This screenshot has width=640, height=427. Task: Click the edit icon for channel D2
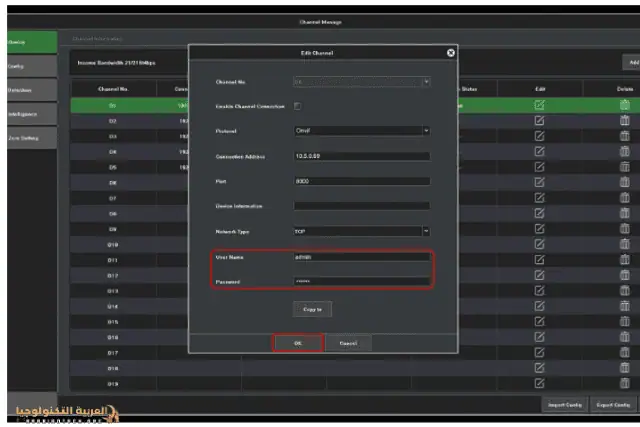pyautogui.click(x=539, y=120)
